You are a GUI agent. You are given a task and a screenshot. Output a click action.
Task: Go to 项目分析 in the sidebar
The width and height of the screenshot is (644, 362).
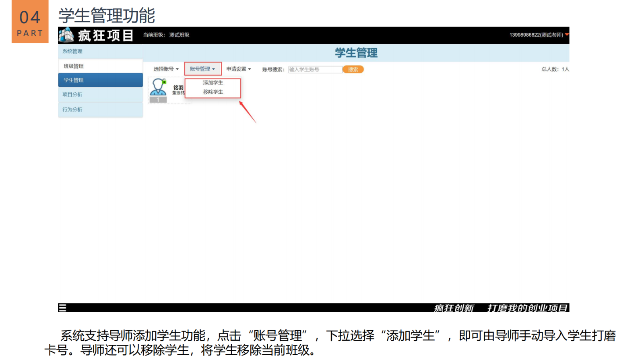101,95
